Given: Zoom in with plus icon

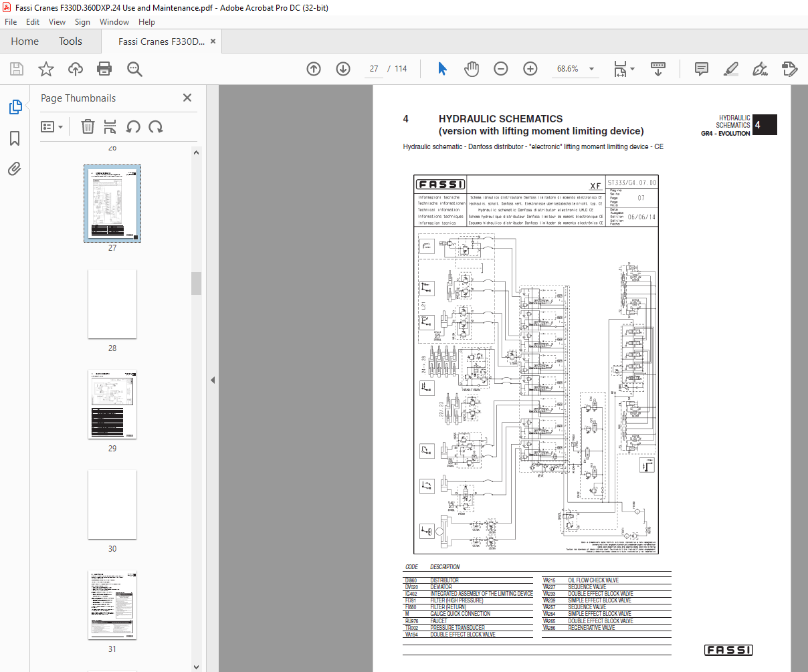Looking at the screenshot, I should pos(530,69).
